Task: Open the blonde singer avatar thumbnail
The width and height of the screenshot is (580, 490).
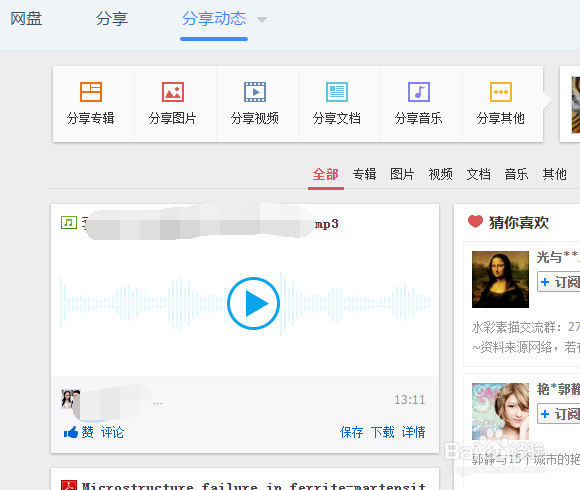Action: pos(500,411)
